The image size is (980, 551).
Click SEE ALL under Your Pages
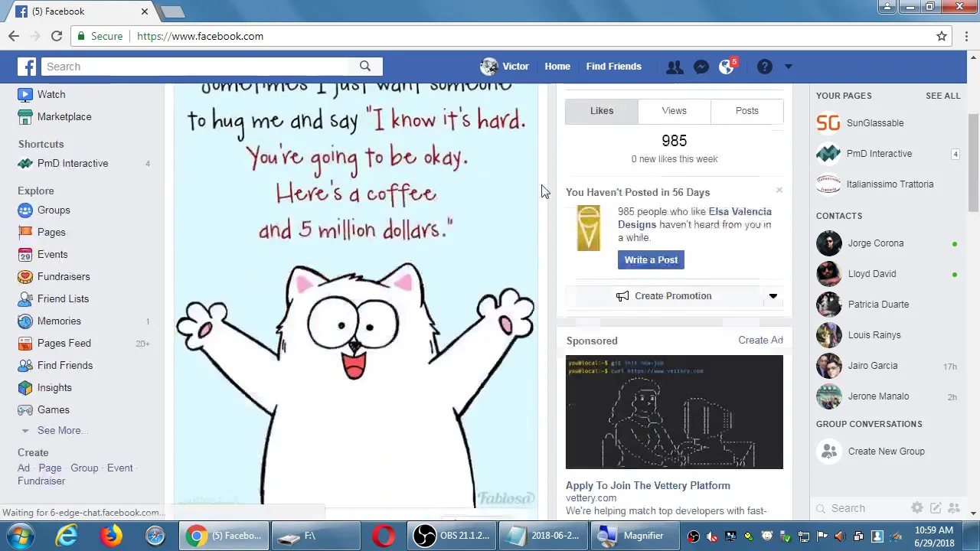942,96
